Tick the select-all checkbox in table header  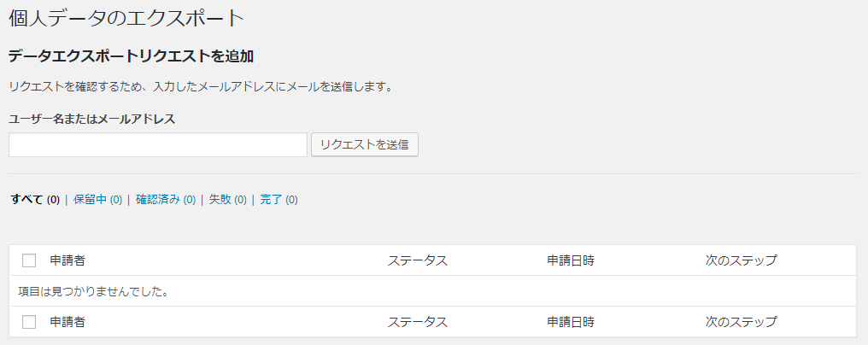[x=29, y=260]
